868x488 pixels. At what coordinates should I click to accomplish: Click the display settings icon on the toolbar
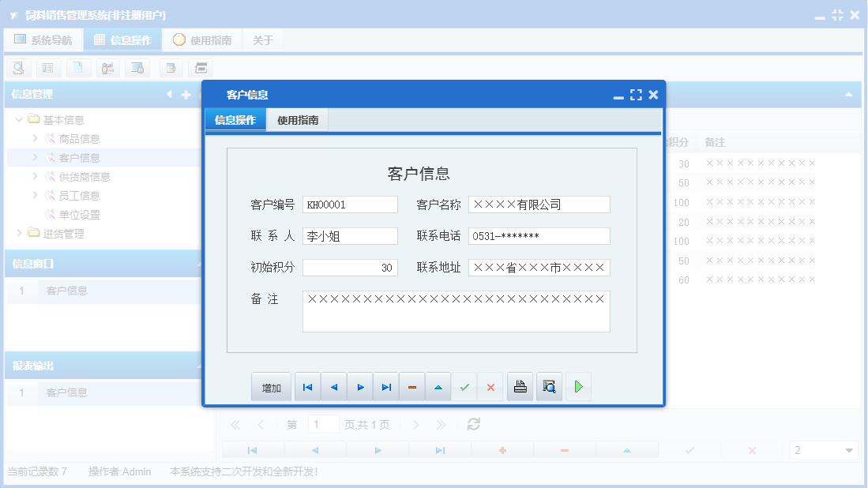pyautogui.click(x=137, y=68)
